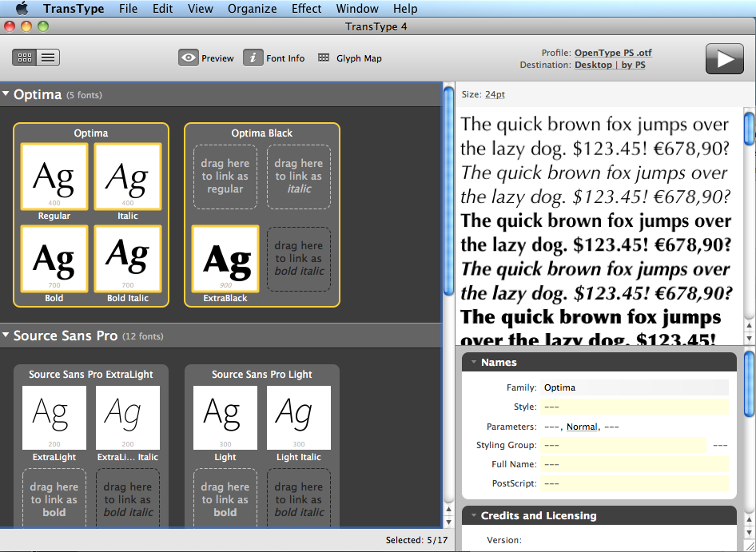Screen dimensions: 756x552
Task: Open the TransType menu
Action: tap(74, 9)
